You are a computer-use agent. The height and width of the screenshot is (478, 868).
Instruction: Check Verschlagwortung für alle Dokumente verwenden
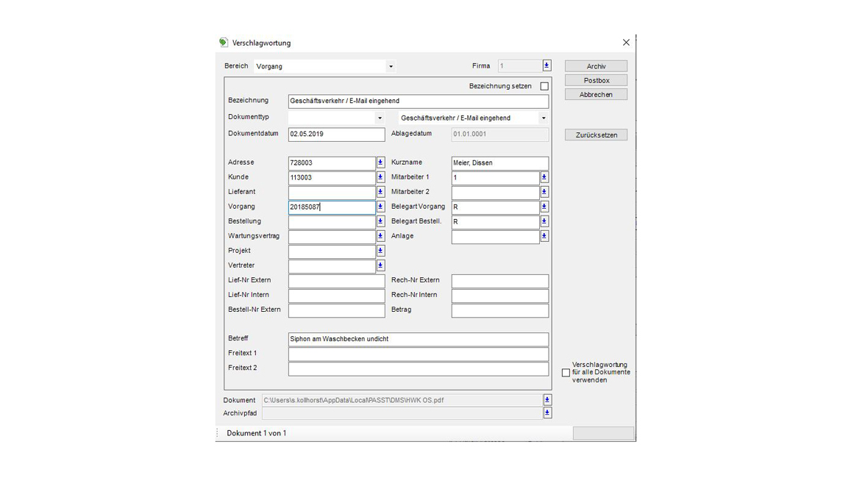tap(566, 373)
